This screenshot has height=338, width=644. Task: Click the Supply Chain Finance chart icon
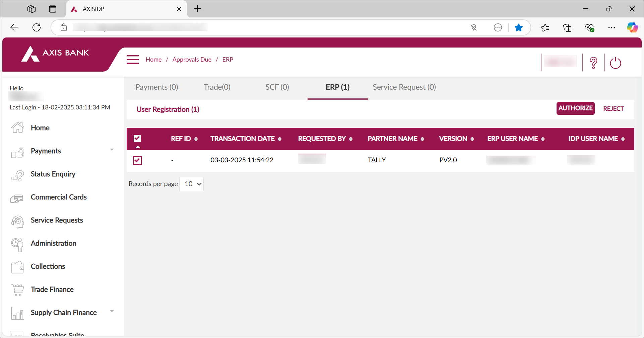17,313
